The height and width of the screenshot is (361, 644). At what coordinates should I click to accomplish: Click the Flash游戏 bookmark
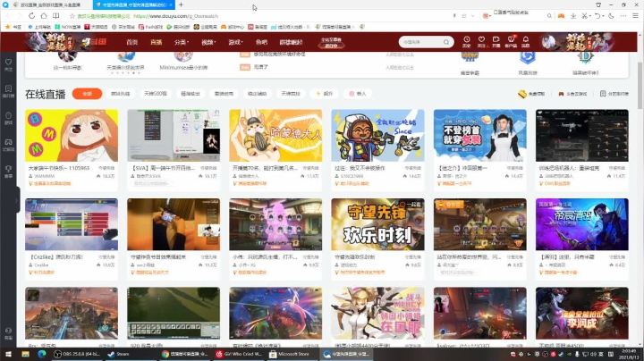[x=151, y=27]
